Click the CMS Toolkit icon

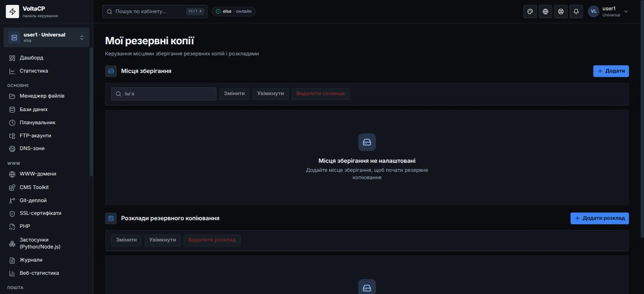click(x=12, y=187)
